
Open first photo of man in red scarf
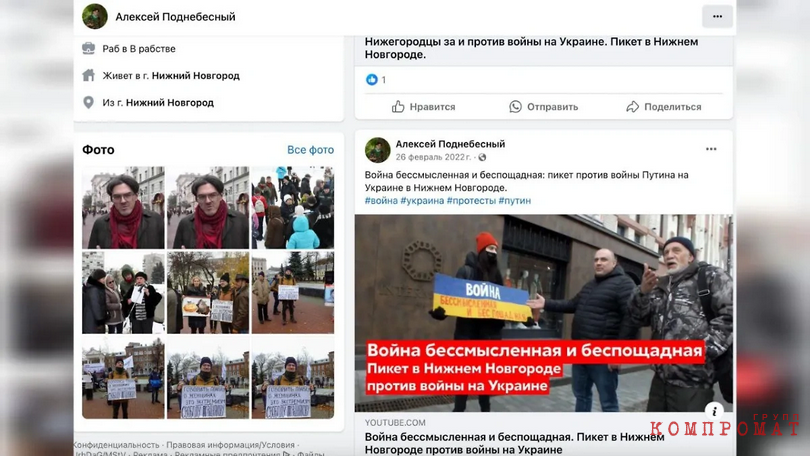[123, 207]
